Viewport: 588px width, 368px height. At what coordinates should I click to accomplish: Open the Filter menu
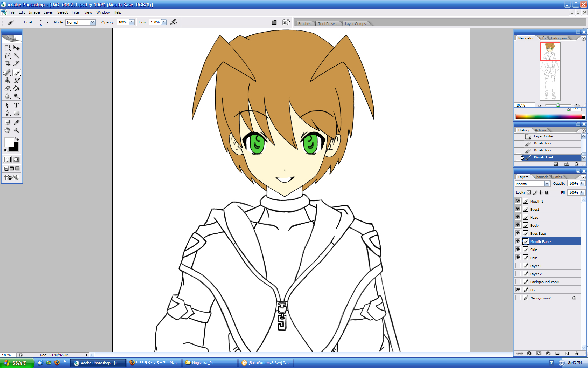click(76, 12)
